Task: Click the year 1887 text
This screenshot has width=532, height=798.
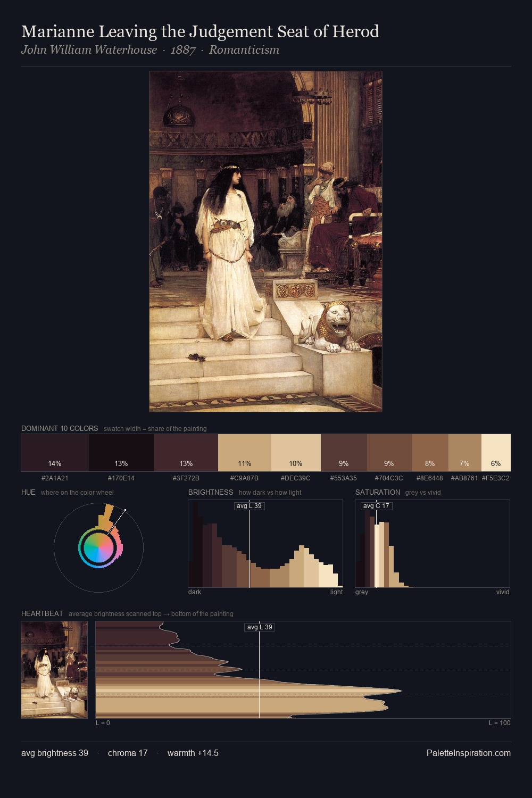Action: coord(183,50)
